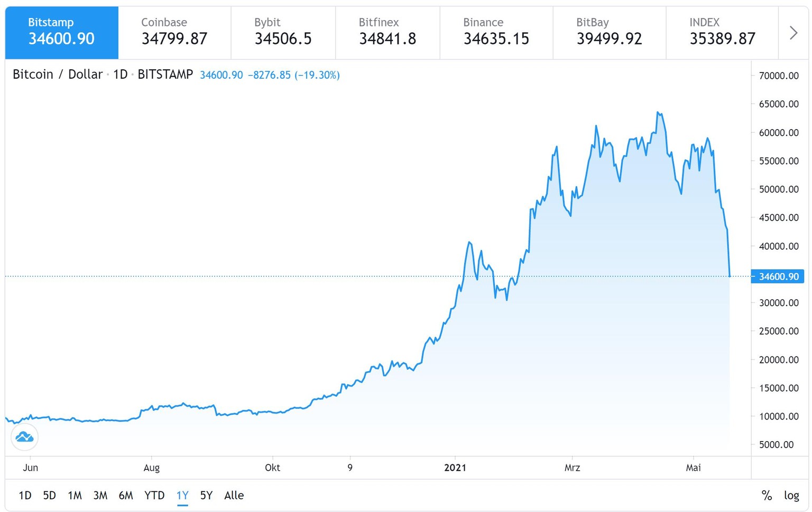Open the INDEX price tab
This screenshot has height=512, width=812.
tap(722, 32)
